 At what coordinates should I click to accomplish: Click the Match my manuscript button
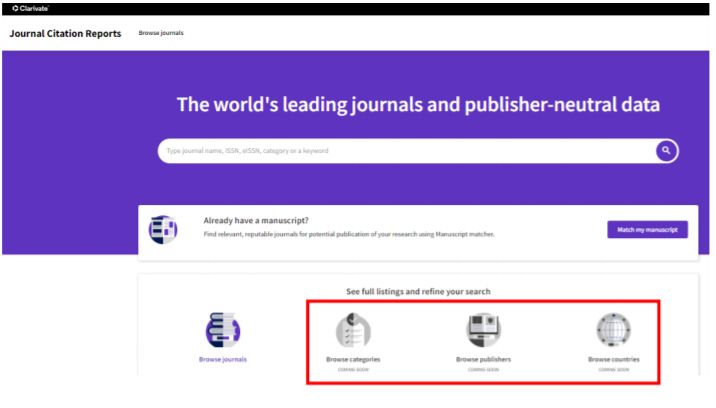point(647,230)
